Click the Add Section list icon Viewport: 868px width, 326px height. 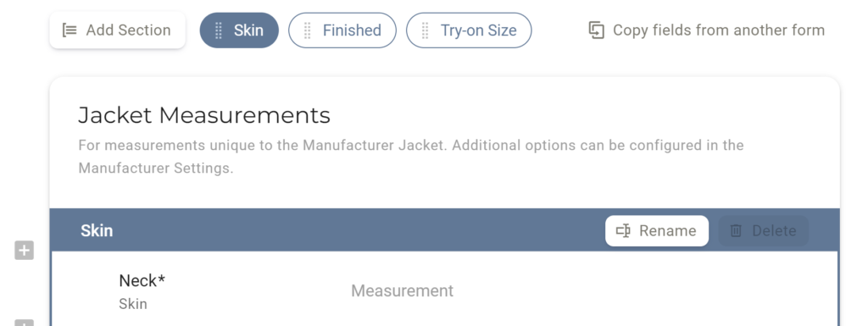(70, 30)
